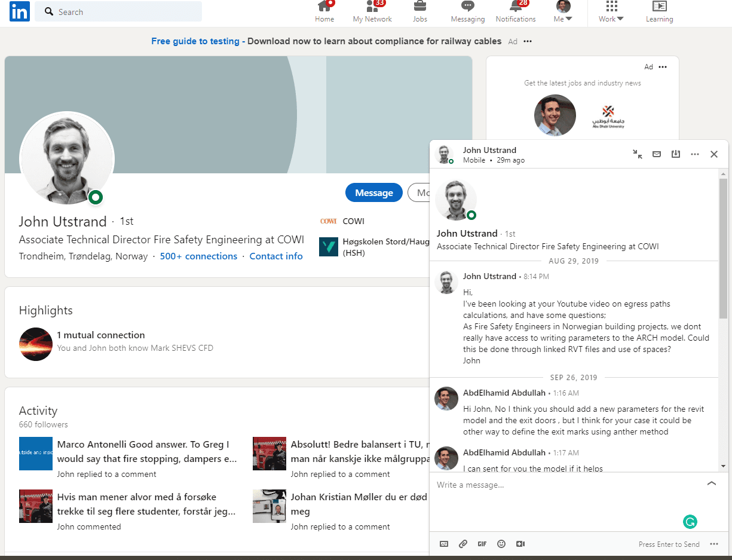Click into the search field
This screenshot has height=560, width=732.
coord(118,11)
